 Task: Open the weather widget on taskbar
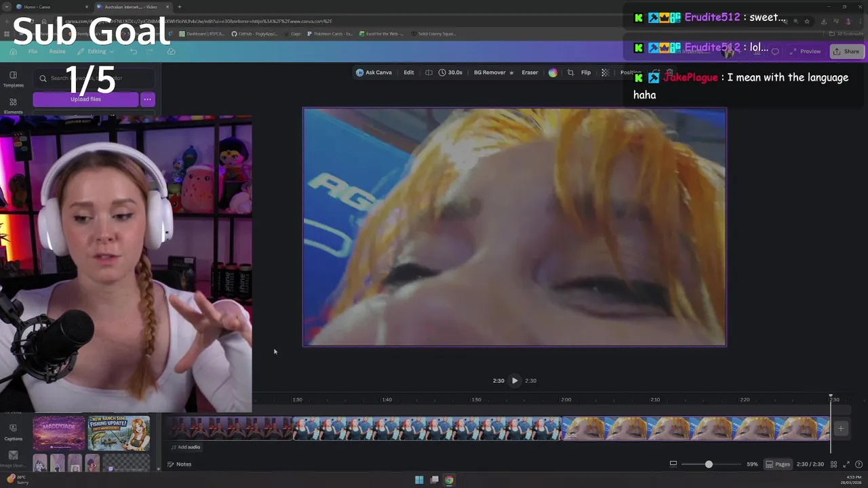tap(18, 480)
